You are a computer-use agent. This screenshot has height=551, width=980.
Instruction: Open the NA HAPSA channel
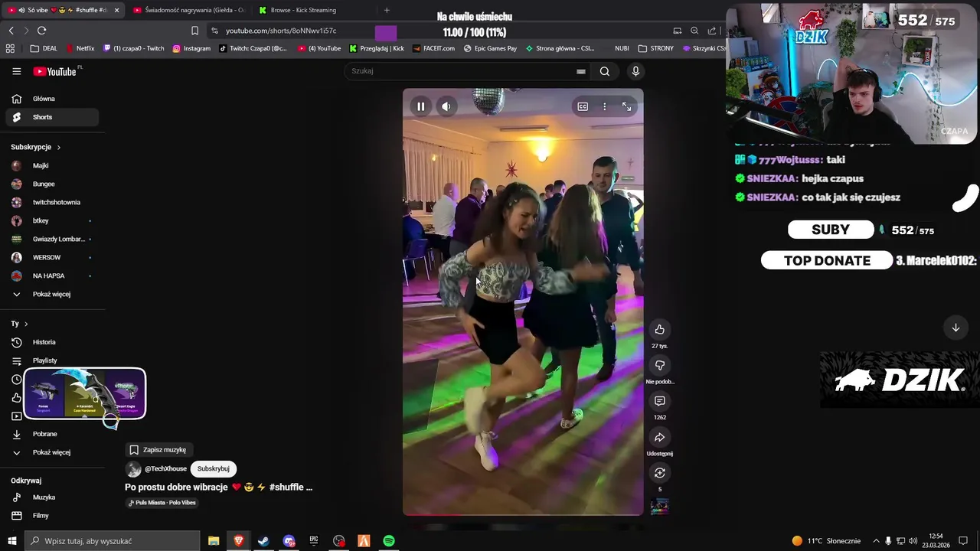coord(52,275)
